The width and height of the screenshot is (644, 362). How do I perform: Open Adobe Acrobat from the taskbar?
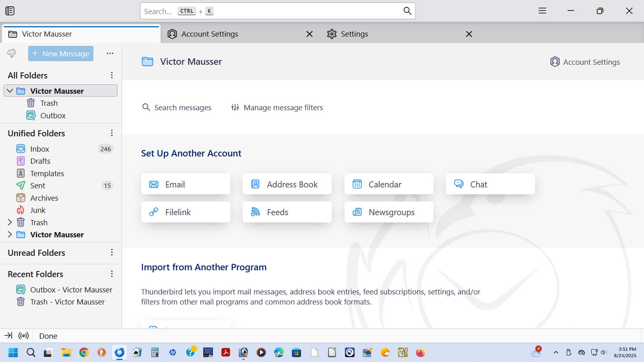pos(226,353)
